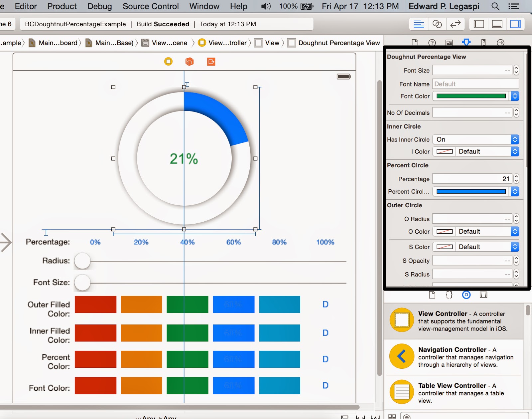Open the Help menu
Image resolution: width=532 pixels, height=419 pixels.
click(x=239, y=6)
